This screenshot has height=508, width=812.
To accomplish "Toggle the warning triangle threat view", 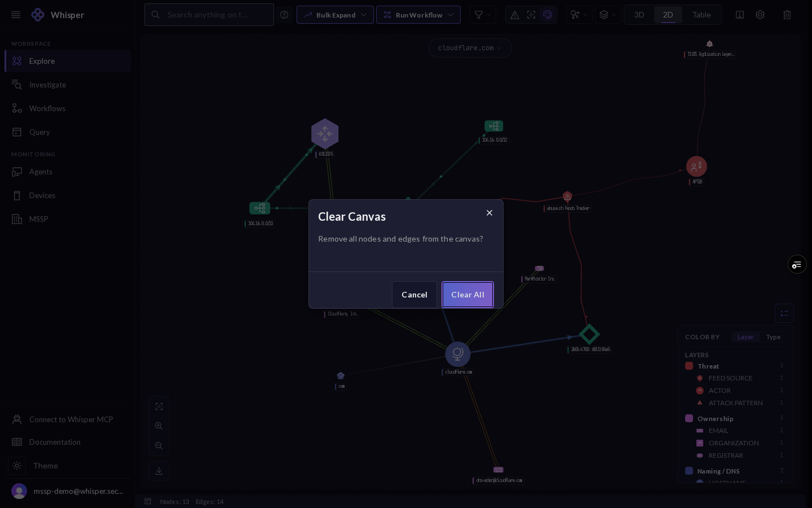I will pyautogui.click(x=515, y=15).
